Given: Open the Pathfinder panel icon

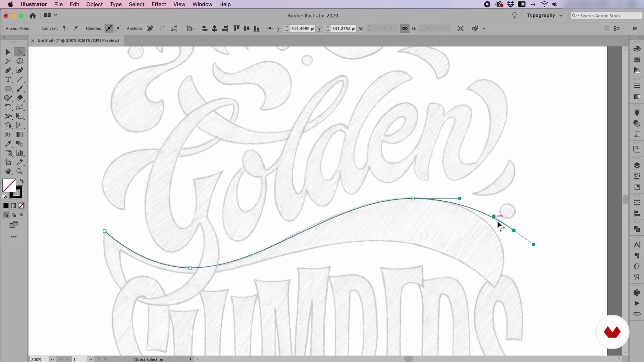Looking at the screenshot, I should [637, 229].
